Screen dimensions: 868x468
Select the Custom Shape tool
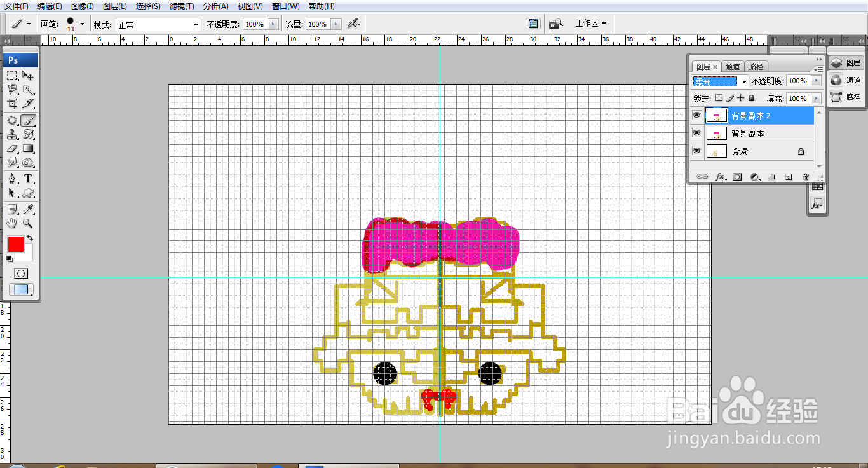click(28, 193)
